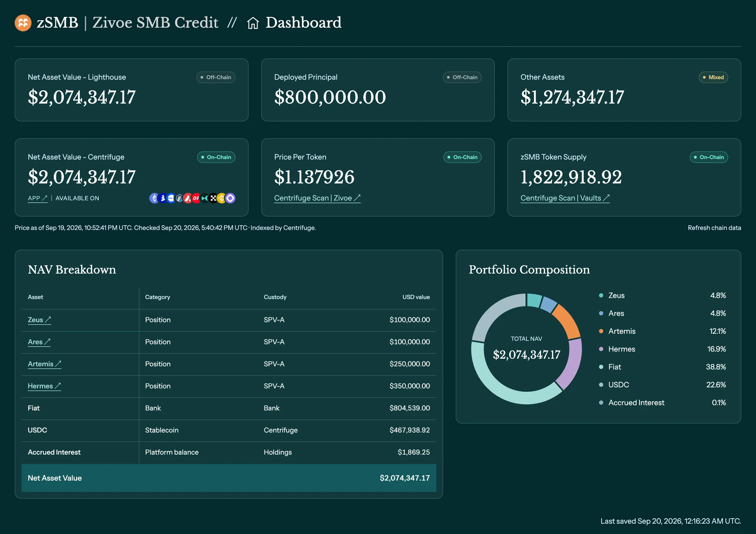Viewport: 756px width, 534px height.
Task: Click the 38.8% Fiat percentage
Action: (716, 367)
